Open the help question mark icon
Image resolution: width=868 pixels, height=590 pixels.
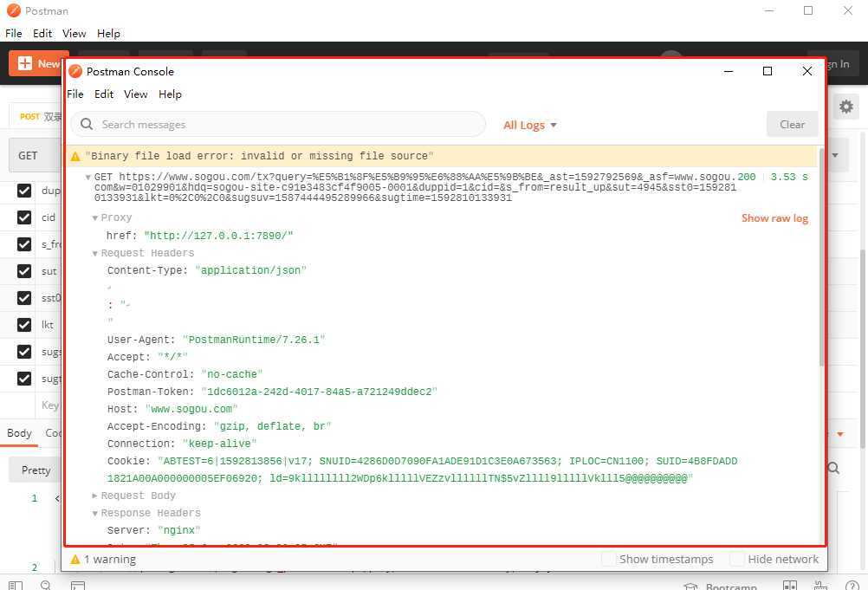pyautogui.click(x=852, y=586)
